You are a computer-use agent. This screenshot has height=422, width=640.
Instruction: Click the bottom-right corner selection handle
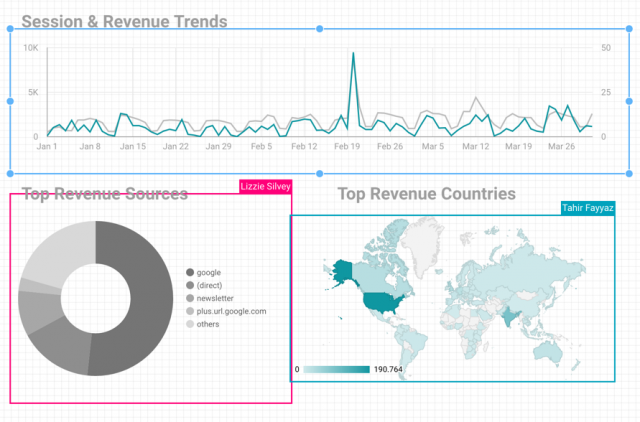pyautogui.click(x=629, y=174)
